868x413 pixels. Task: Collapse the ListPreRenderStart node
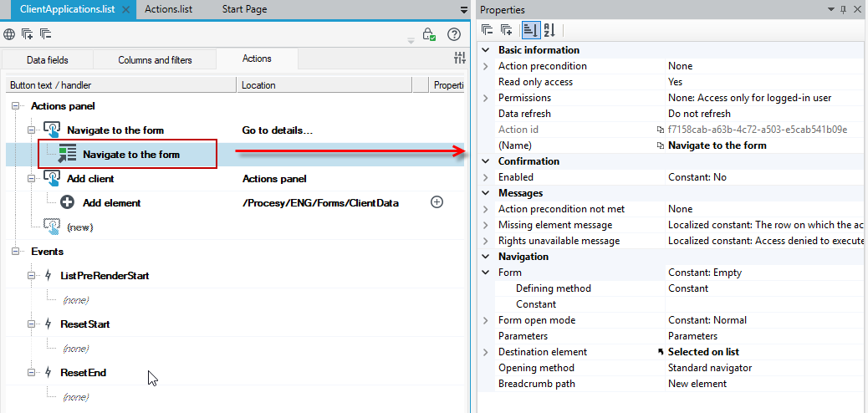(32, 275)
